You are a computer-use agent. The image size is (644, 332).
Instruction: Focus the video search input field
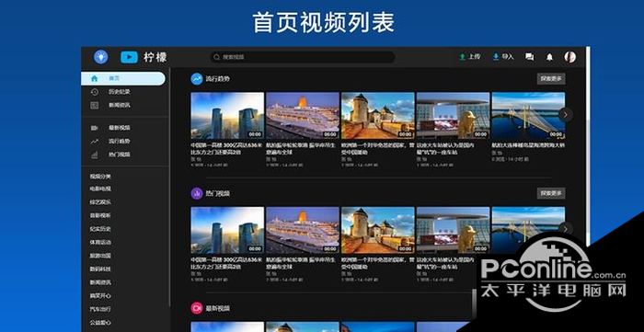click(x=303, y=57)
